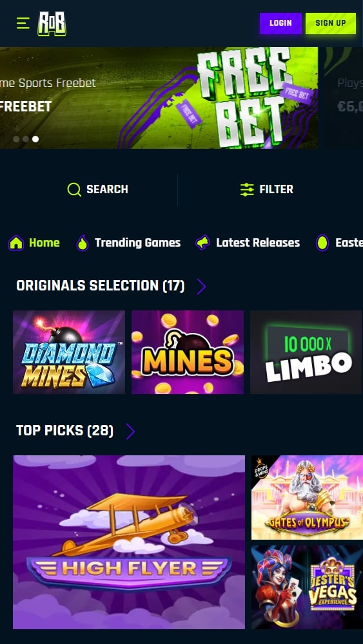This screenshot has height=644, width=363.
Task: Select the second banner carousel dot
Action: (x=26, y=139)
